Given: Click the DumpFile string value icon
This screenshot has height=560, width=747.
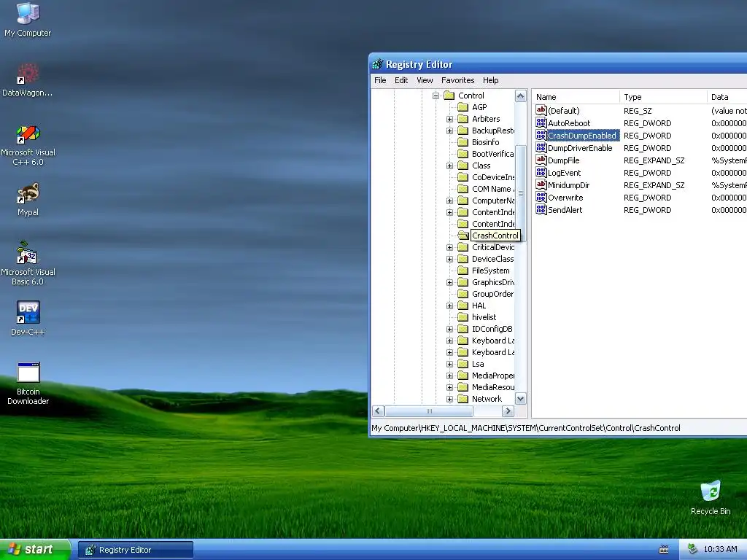Looking at the screenshot, I should [x=541, y=160].
